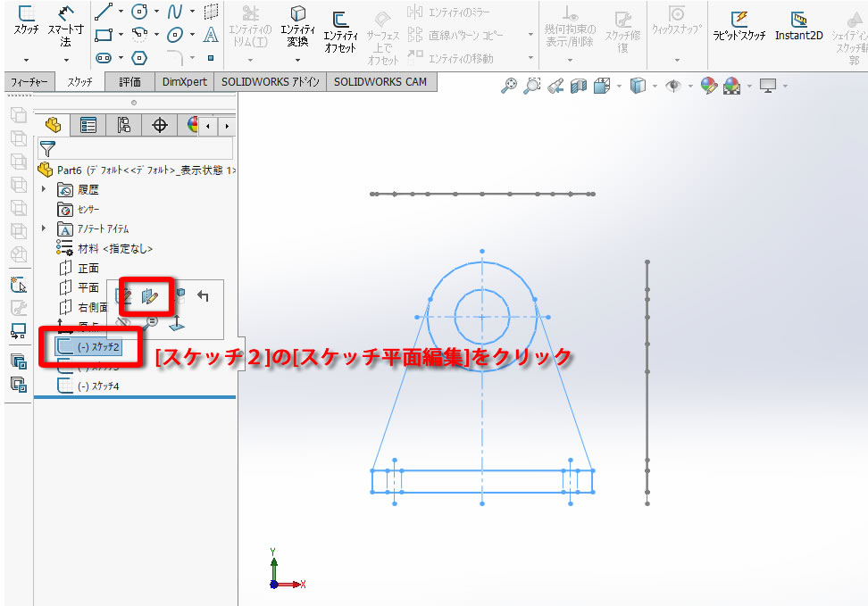Select the Spline sketch tool
The image size is (868, 606).
click(x=175, y=11)
